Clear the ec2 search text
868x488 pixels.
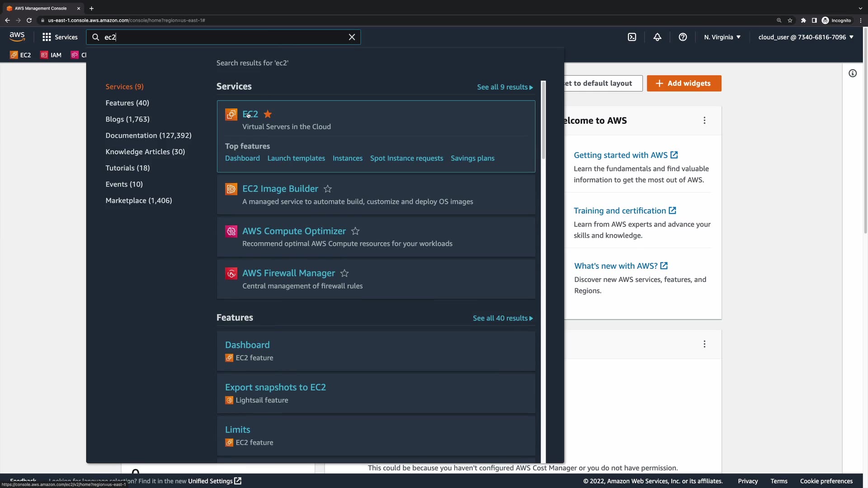pyautogui.click(x=352, y=37)
